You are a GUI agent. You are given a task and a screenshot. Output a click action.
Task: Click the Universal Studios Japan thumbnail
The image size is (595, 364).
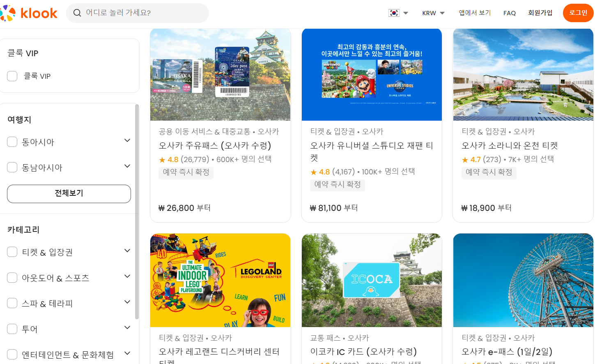tap(372, 75)
